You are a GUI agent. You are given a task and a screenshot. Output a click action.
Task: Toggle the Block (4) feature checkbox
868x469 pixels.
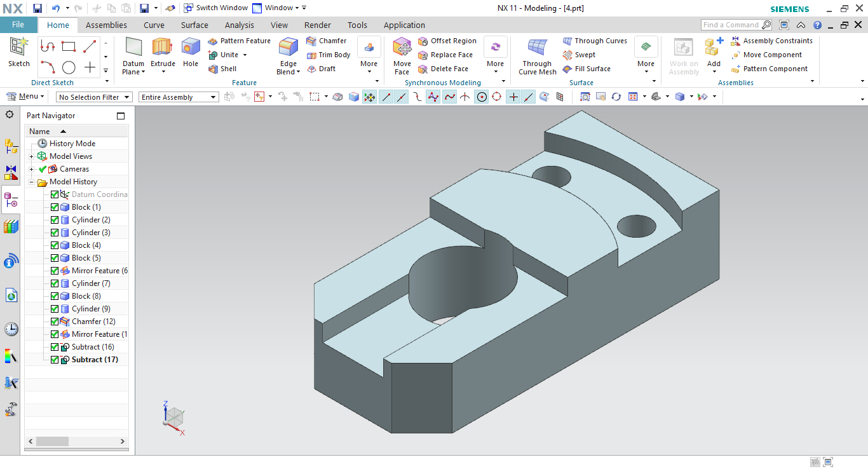(x=55, y=245)
